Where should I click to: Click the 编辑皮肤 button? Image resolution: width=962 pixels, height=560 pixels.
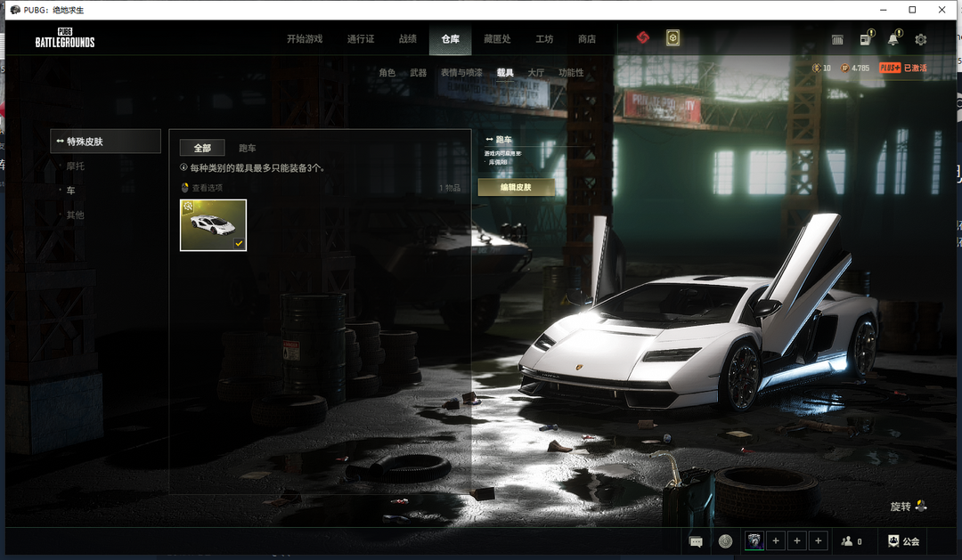[516, 187]
